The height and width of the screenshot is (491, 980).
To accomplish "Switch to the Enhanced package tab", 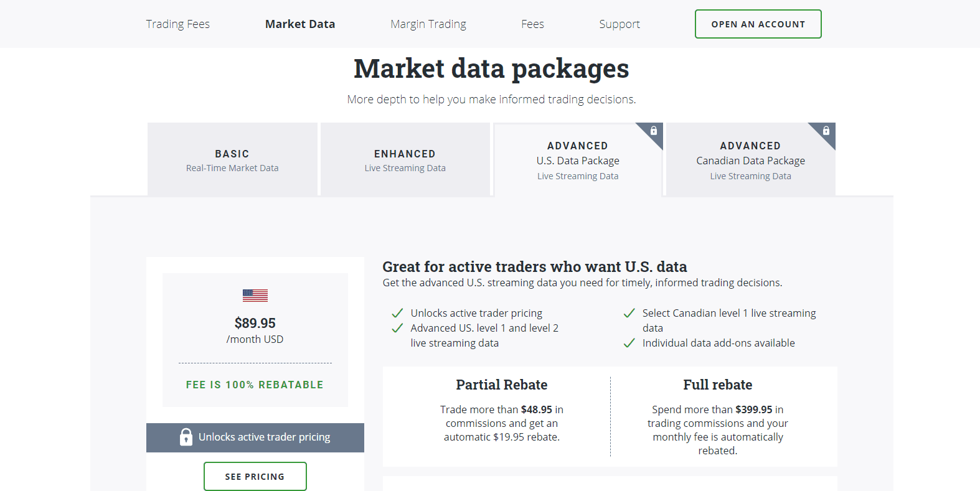I will 405,160.
